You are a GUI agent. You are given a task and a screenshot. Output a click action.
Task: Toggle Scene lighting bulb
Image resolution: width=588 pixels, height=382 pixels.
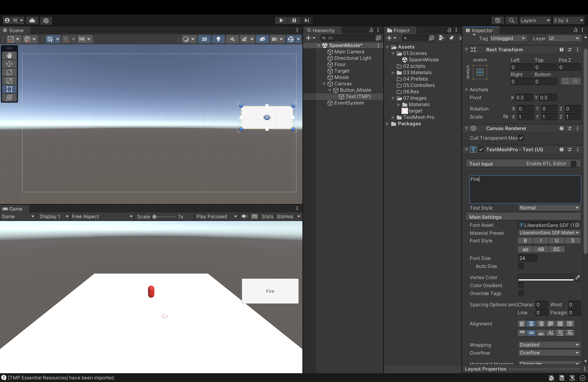pyautogui.click(x=218, y=39)
